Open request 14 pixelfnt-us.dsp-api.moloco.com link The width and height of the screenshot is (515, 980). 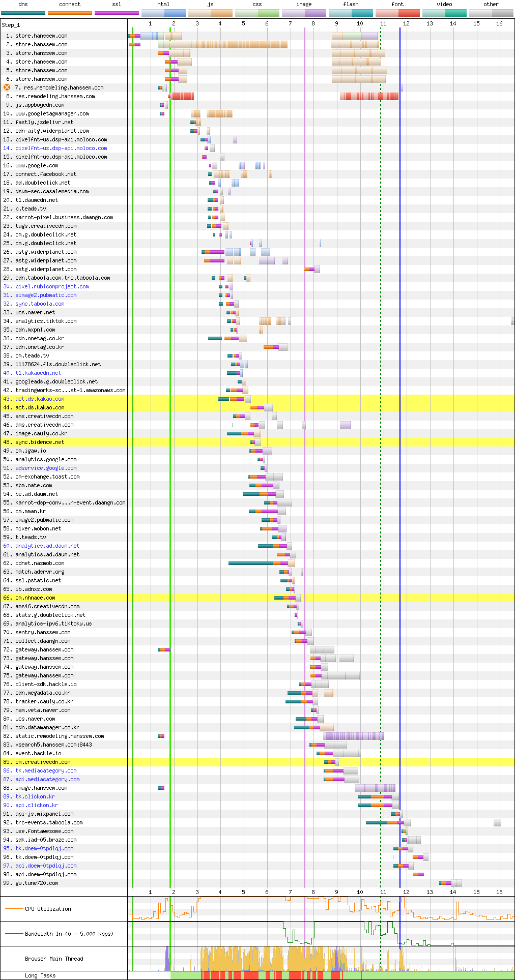(x=61, y=148)
